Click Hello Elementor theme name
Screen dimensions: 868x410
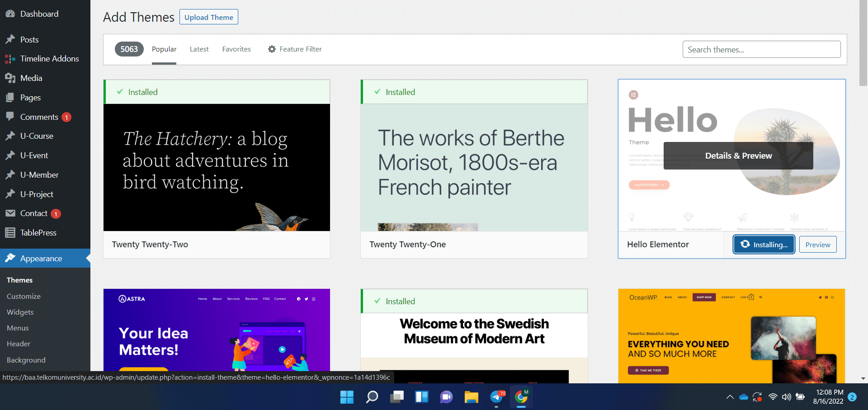coord(658,245)
